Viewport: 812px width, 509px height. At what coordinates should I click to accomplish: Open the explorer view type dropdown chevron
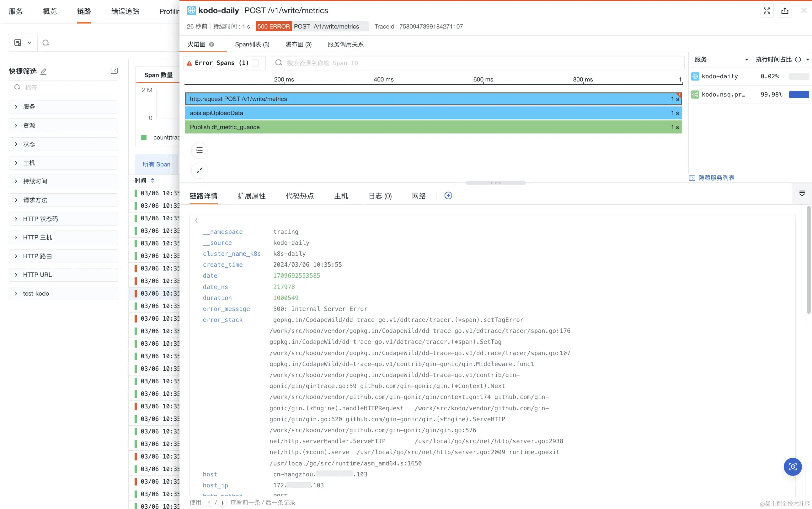pos(29,43)
